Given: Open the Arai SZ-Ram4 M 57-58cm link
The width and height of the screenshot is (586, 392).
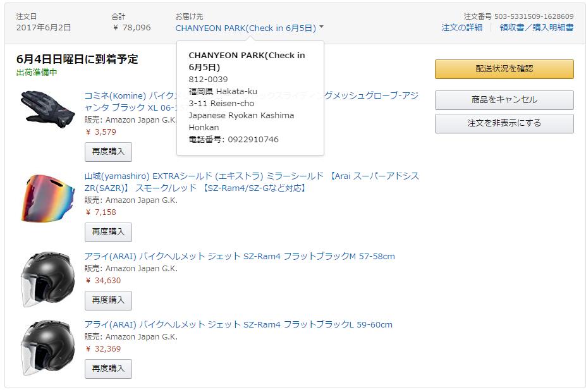Looking at the screenshot, I should (x=239, y=256).
